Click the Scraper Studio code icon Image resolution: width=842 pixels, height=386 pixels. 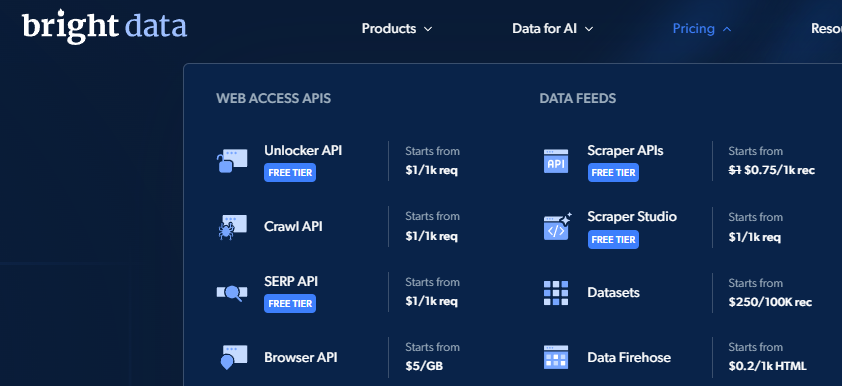point(557,227)
